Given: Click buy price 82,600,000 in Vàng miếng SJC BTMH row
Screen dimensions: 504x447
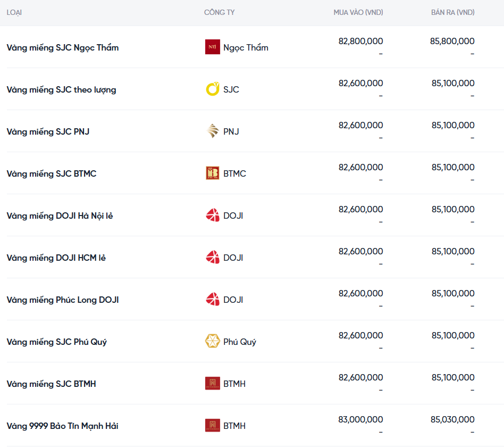Looking at the screenshot, I should click(x=360, y=377).
